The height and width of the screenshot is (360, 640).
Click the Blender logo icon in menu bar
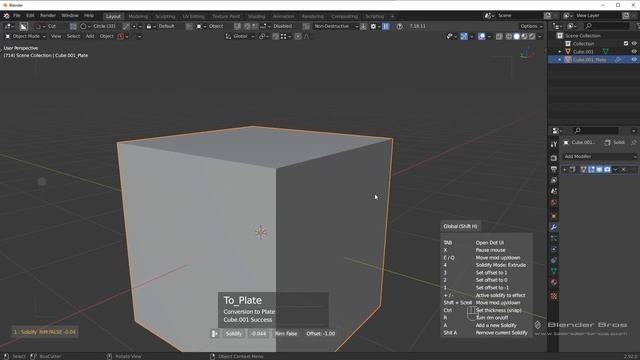[x=7, y=16]
